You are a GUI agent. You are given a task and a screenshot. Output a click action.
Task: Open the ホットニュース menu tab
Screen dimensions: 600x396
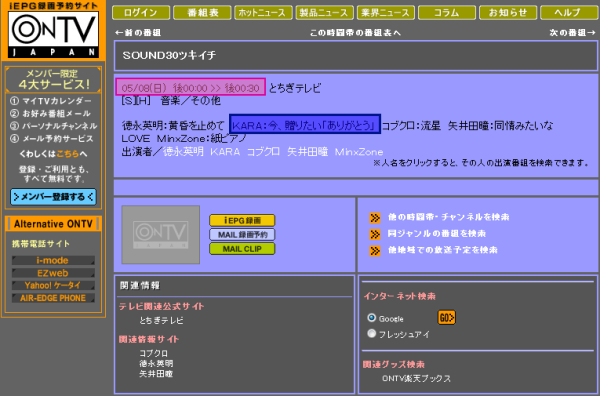click(263, 13)
